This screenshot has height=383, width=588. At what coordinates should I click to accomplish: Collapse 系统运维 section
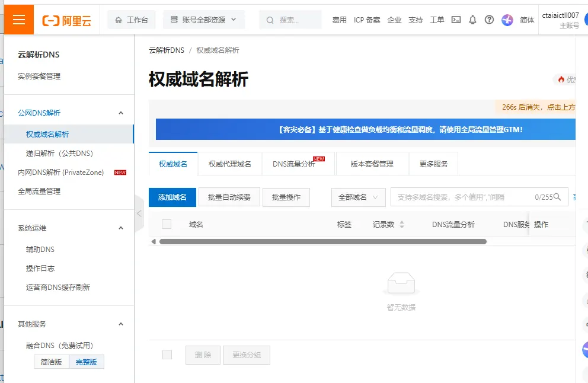coord(121,228)
